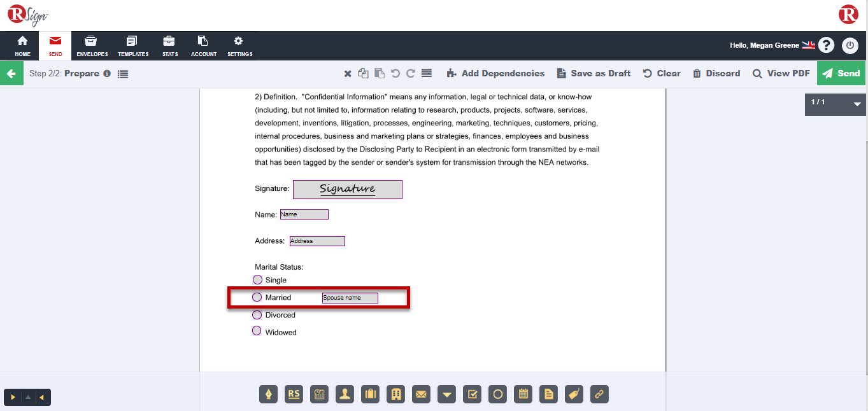Add a Hyperlink field from bottom toolbar

coord(599,394)
